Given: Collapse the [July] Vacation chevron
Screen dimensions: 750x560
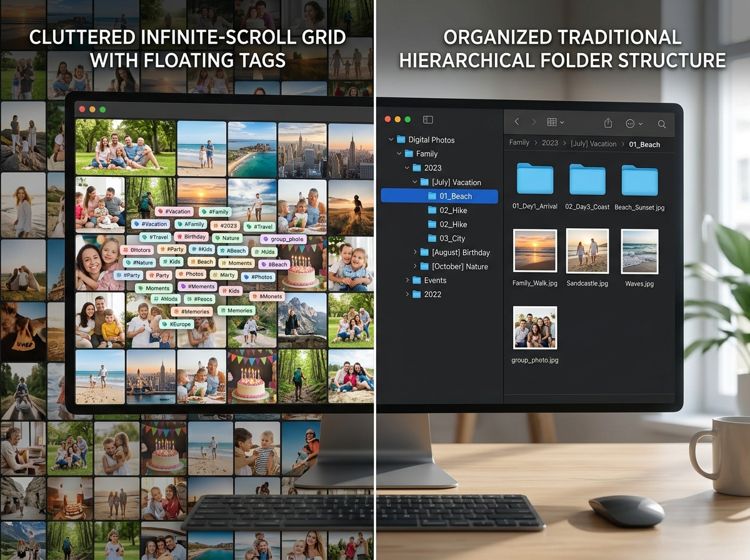Looking at the screenshot, I should click(x=415, y=182).
